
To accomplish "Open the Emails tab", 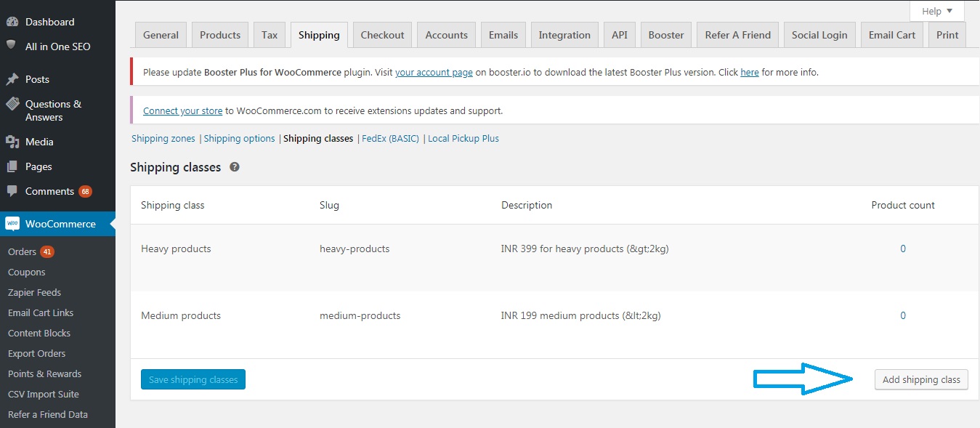I will click(503, 35).
